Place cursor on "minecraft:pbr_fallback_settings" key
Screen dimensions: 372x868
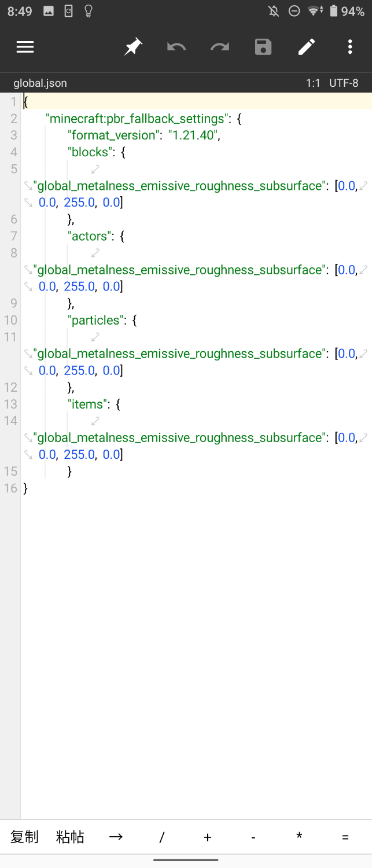click(x=137, y=119)
